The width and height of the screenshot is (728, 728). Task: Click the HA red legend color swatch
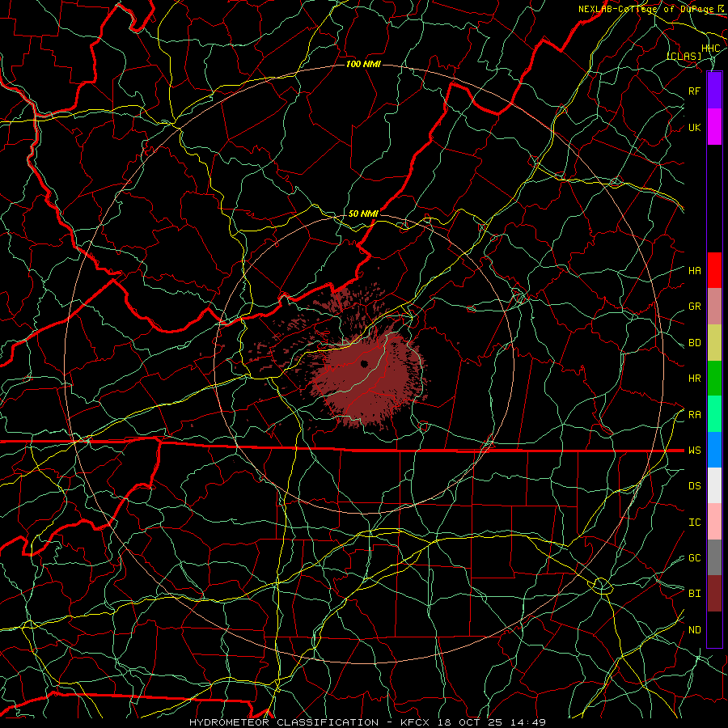(714, 270)
